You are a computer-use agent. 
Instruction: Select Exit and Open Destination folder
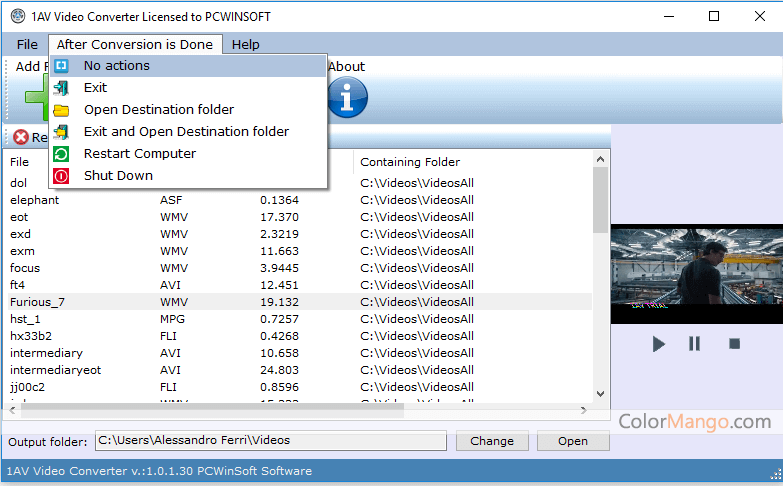click(186, 132)
